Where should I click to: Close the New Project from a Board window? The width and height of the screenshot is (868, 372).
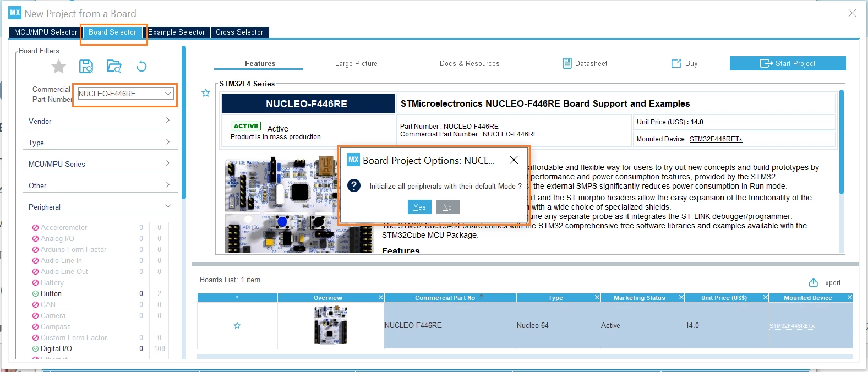(852, 13)
